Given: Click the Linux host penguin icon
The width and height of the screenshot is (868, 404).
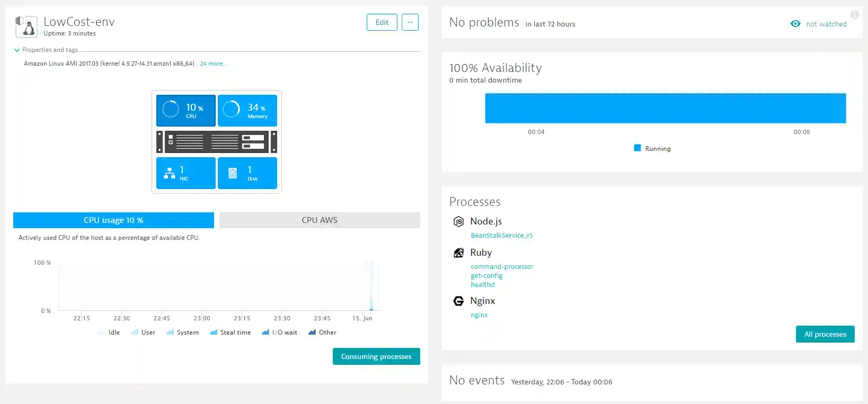Looking at the screenshot, I should click(26, 26).
